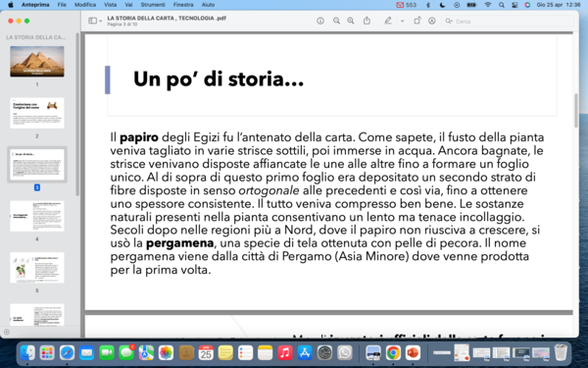The width and height of the screenshot is (588, 368).
Task: Select page 1 pyramids thumbnail
Action: coord(37,62)
